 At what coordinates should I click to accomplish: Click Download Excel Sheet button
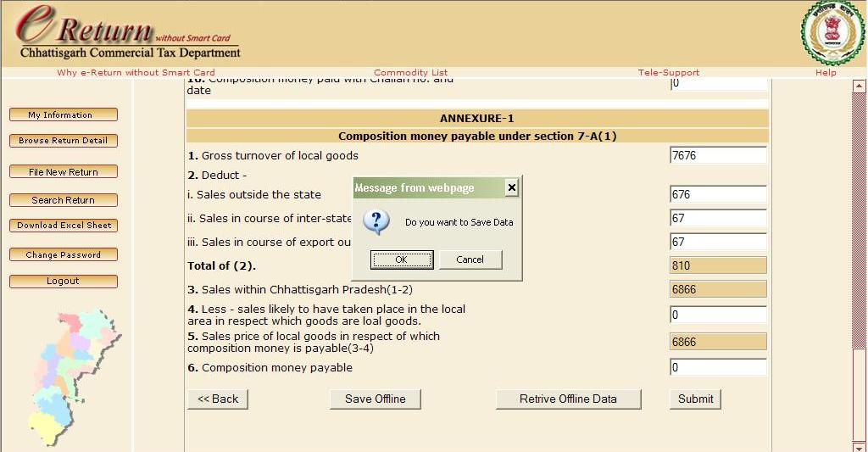coord(63,226)
